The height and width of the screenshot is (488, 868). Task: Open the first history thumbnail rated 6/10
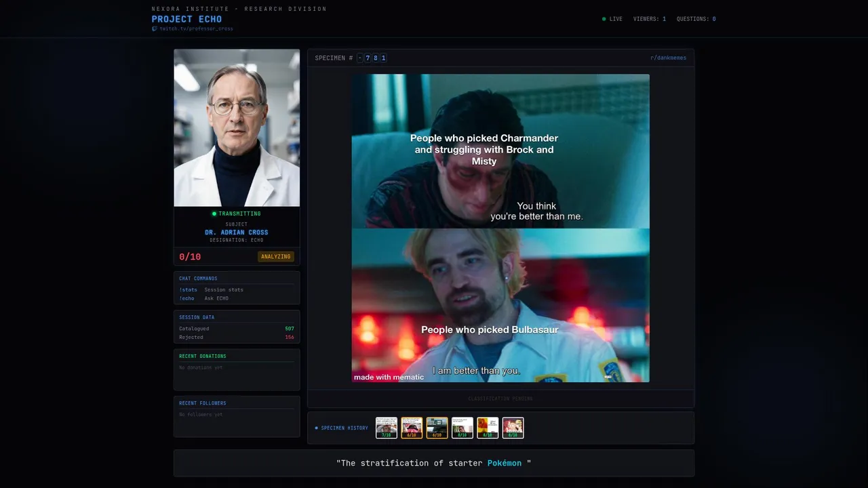point(412,428)
